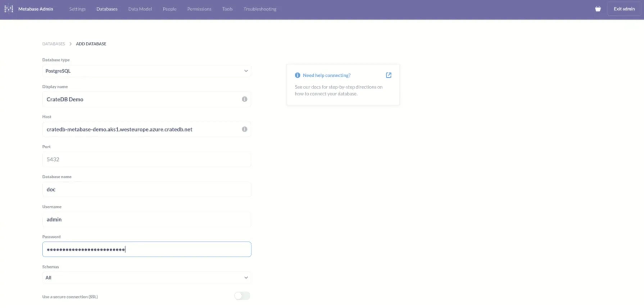
Task: Click the Username field admin
Action: pyautogui.click(x=147, y=219)
